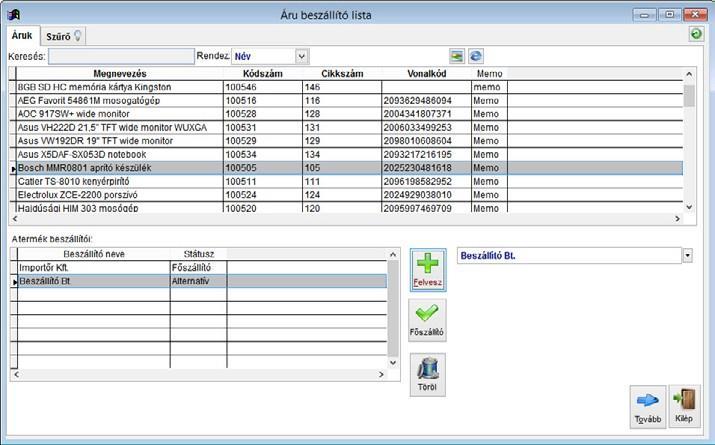
Task: Click goods table horizontal scroll left arrow
Action: (15, 219)
